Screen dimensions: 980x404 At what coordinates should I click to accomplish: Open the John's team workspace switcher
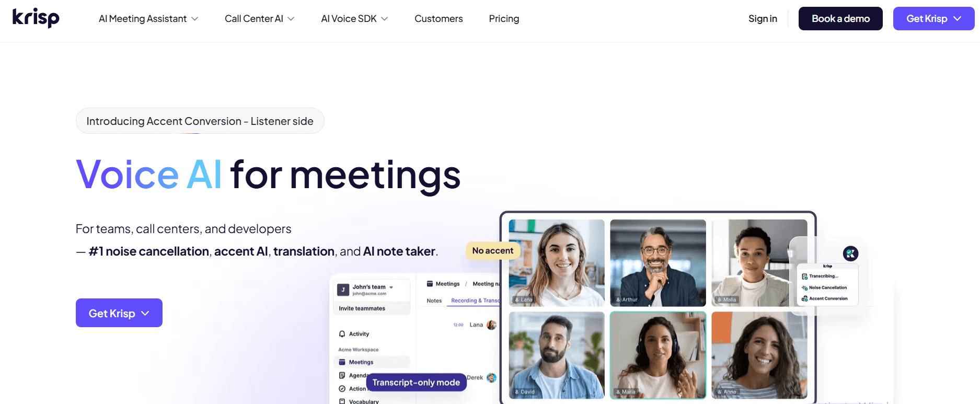[x=372, y=290]
